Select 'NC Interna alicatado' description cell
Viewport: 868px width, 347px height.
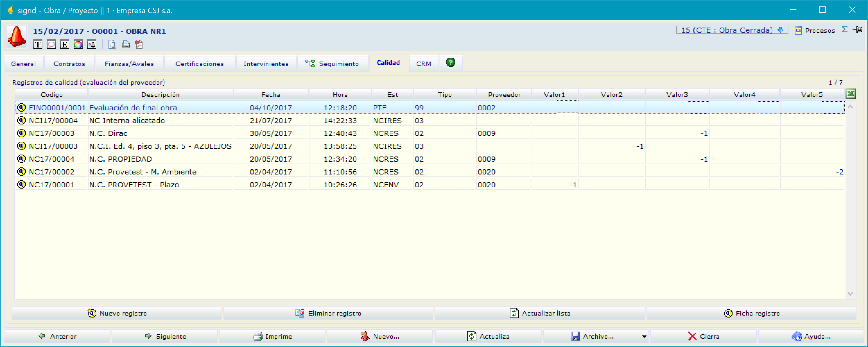(161, 121)
